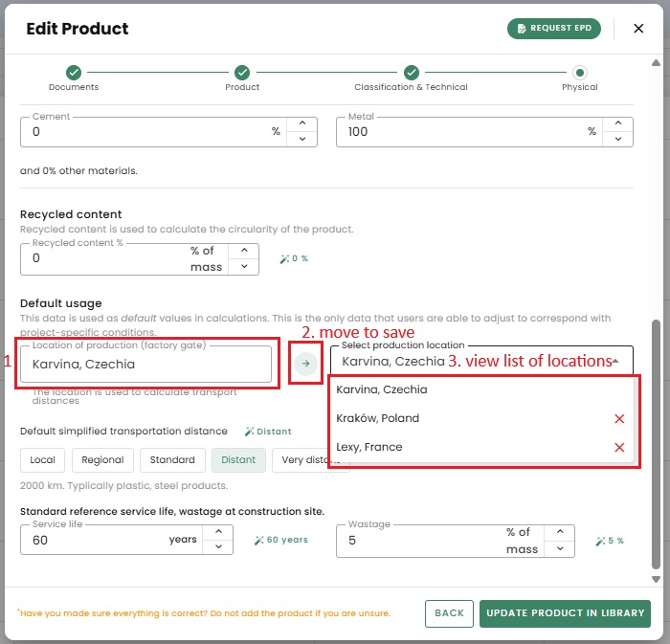Select Regional transportation distance option
Viewport: 670px width, 644px height.
102,460
